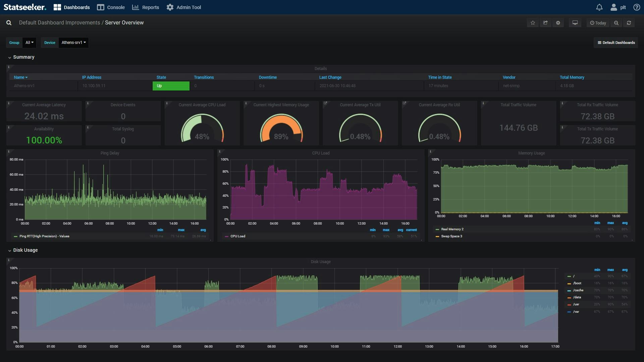
Task: Toggle the /cache series in disk legend
Action: (578, 290)
